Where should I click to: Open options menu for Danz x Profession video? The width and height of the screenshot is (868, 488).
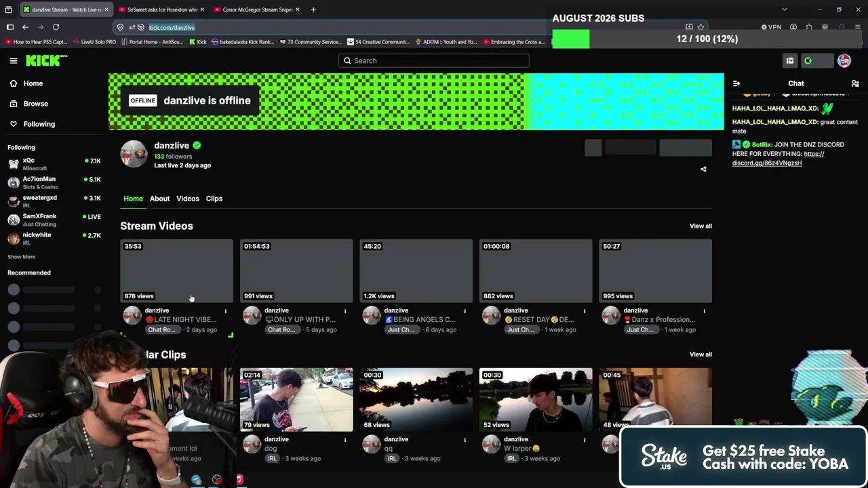[705, 311]
